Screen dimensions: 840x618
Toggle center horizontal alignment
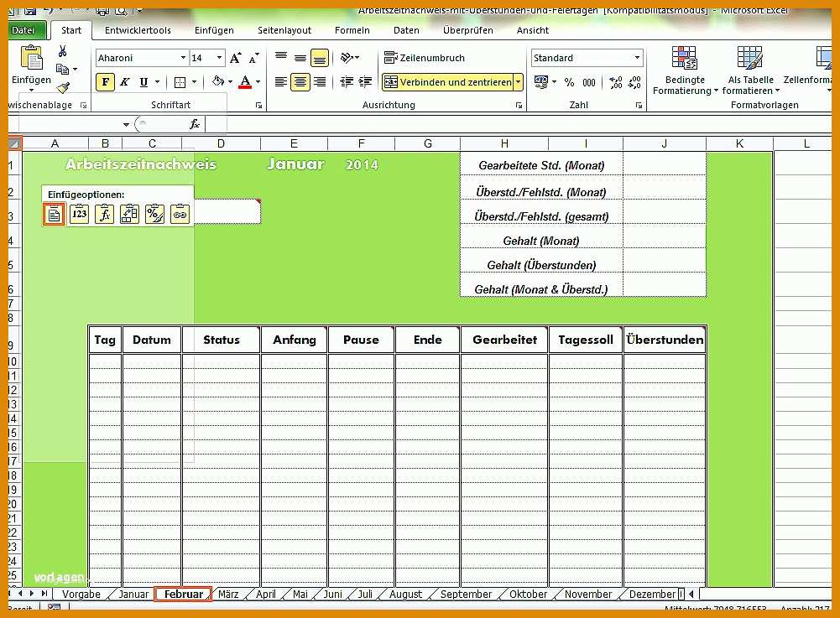tap(300, 82)
